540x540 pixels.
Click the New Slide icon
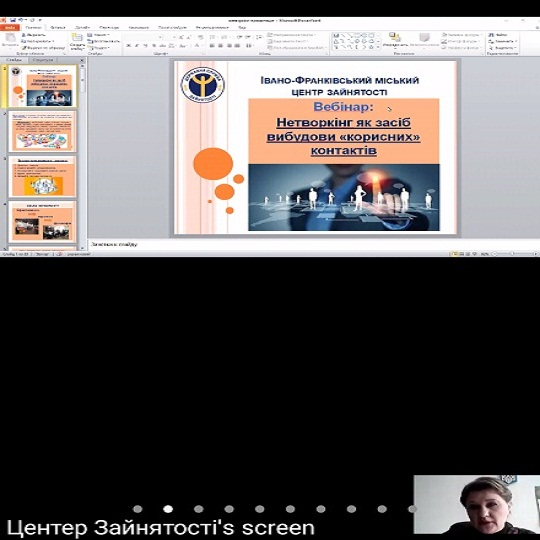click(77, 37)
